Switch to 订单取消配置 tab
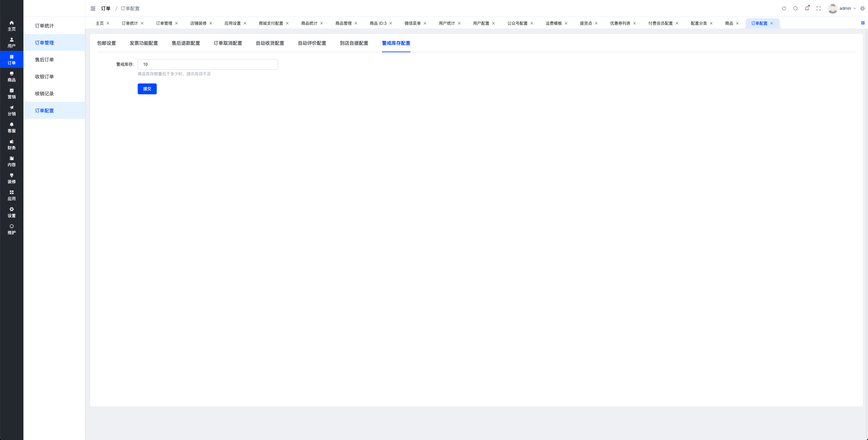868x440 pixels. click(228, 43)
